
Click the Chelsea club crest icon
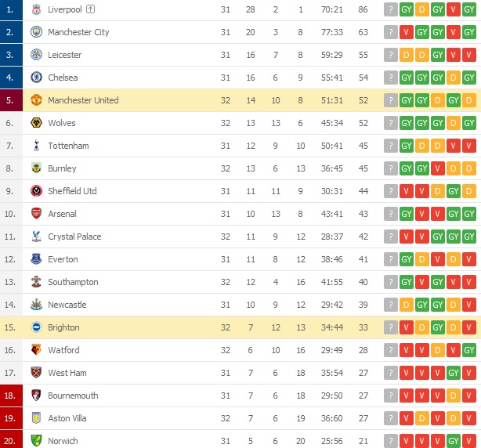coord(36,78)
